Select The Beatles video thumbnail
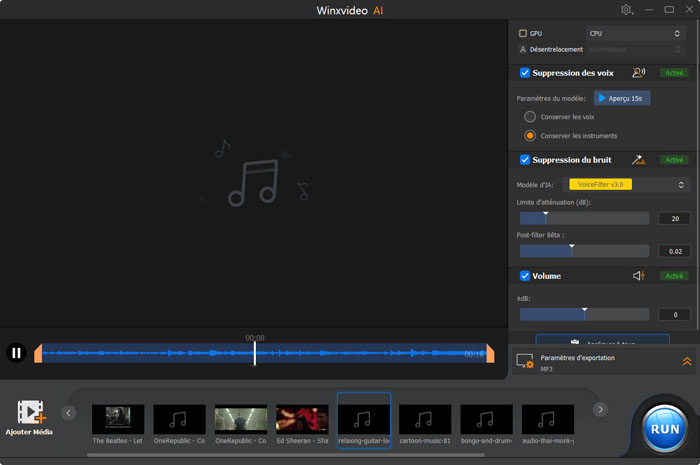The height and width of the screenshot is (465, 700). point(118,418)
